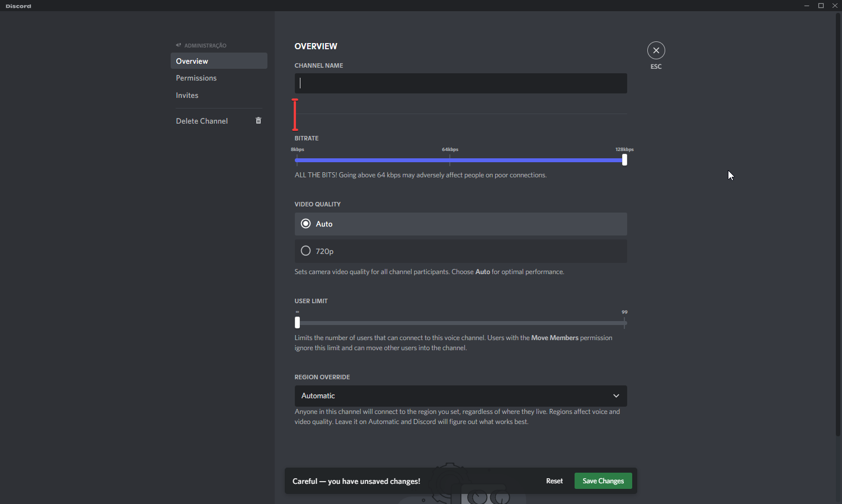Screen dimensions: 842x504
Task: Switch video quality to 720p
Action: [x=305, y=251]
